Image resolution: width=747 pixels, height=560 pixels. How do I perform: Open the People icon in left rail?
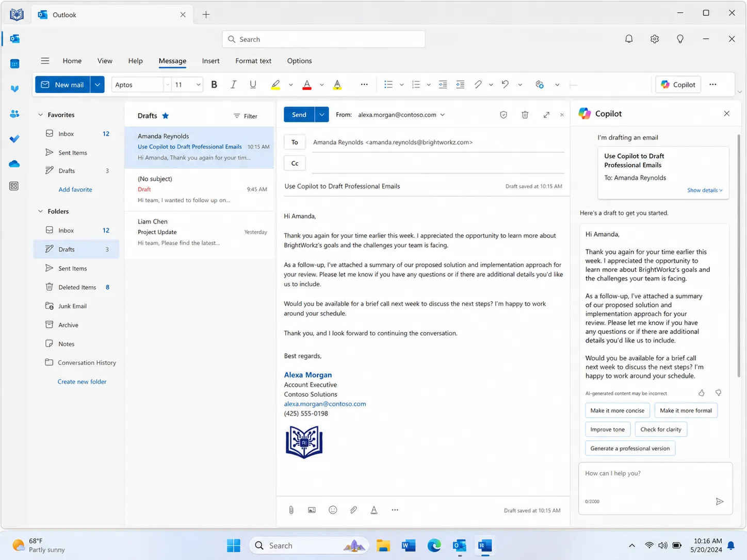coord(14,114)
